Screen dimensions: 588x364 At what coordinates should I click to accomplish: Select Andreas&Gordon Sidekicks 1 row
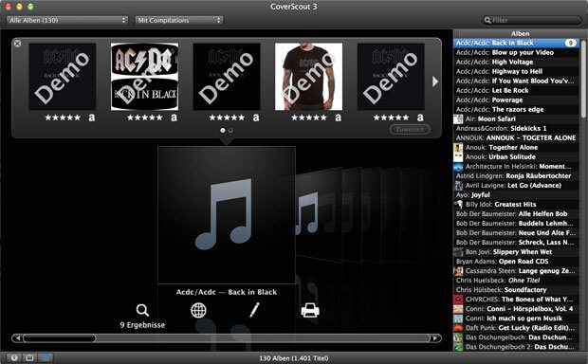coord(516,129)
